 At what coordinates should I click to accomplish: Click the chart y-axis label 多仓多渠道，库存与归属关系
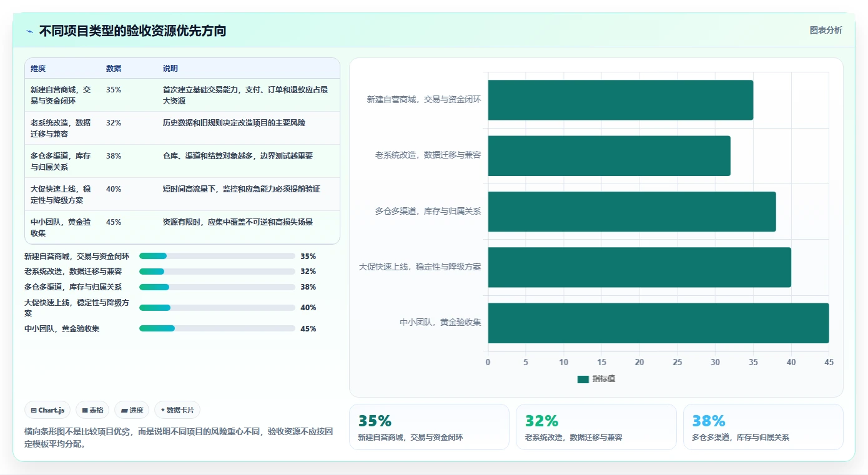[428, 211]
